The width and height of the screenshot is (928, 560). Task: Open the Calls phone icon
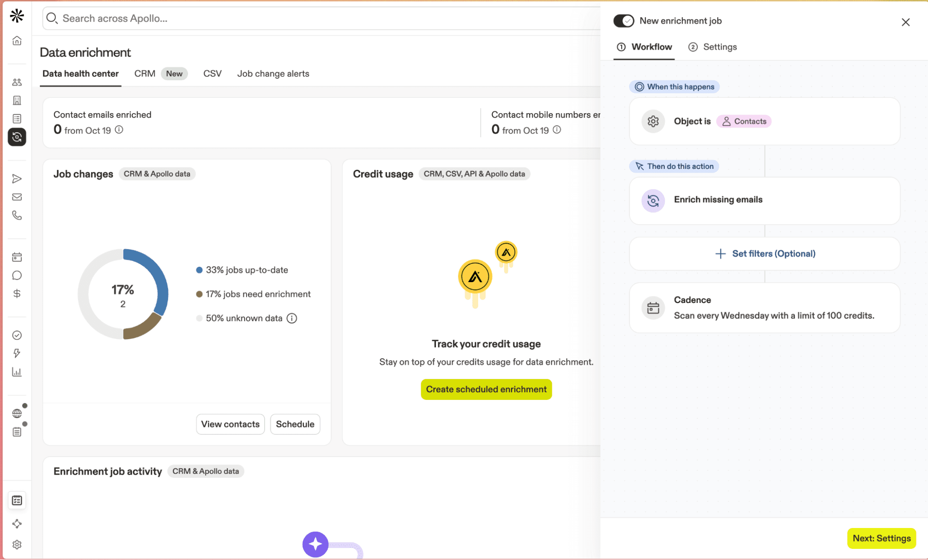[x=17, y=215]
